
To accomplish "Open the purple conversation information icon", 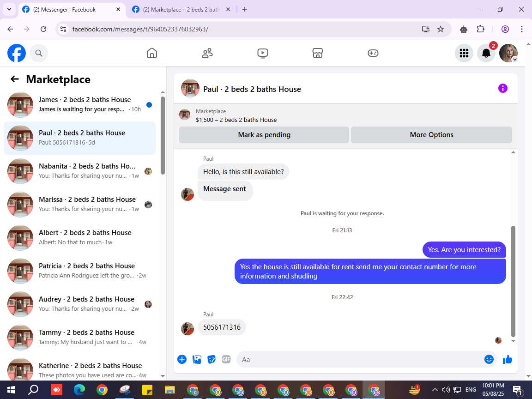I will pos(502,88).
